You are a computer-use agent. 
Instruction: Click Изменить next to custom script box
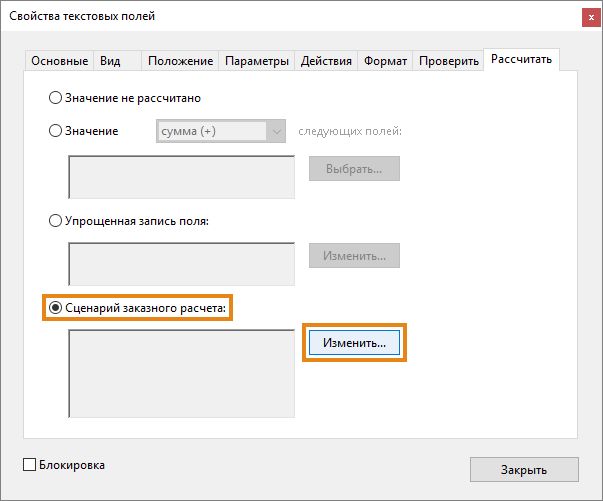pyautogui.click(x=354, y=343)
